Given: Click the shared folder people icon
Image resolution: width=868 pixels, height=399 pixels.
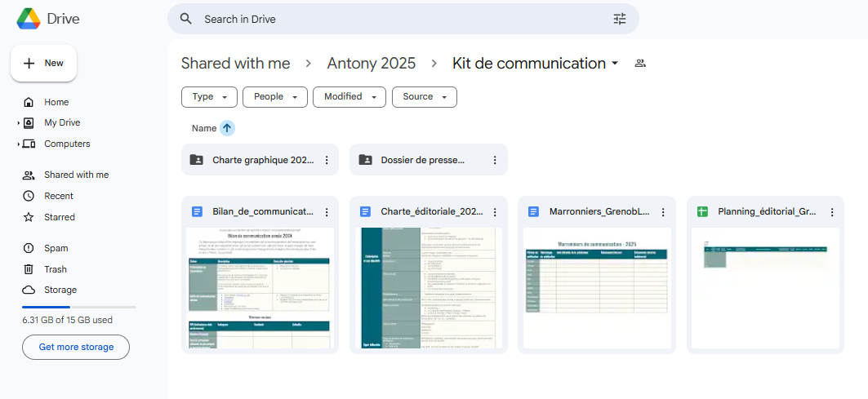Looking at the screenshot, I should coord(640,63).
